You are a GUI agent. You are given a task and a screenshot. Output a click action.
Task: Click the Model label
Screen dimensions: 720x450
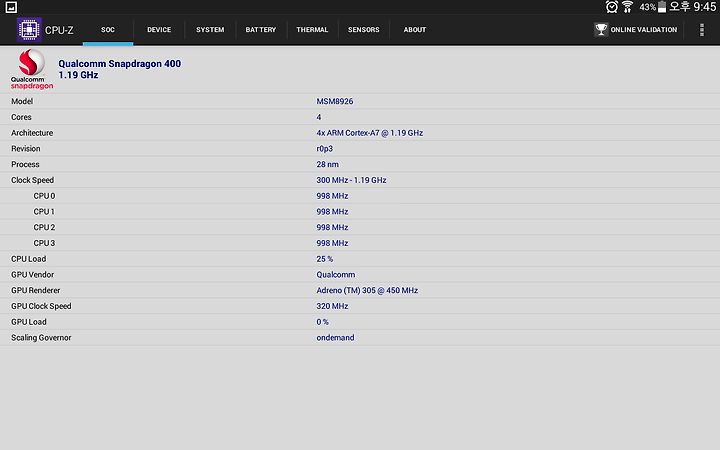[22, 101]
